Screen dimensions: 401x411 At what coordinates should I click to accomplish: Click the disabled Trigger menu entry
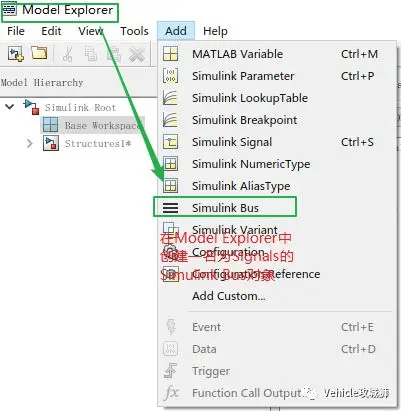[x=277, y=371]
